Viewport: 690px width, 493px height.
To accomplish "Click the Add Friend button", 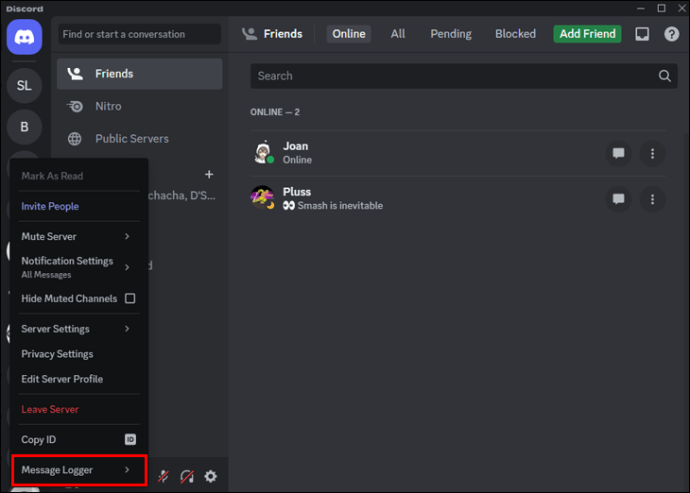I will click(587, 34).
